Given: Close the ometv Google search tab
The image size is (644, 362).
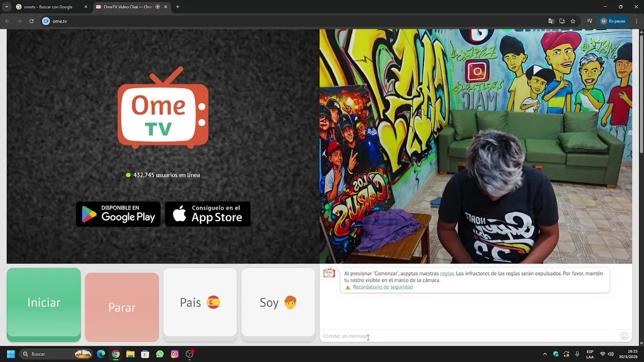Looking at the screenshot, I should pos(86,7).
